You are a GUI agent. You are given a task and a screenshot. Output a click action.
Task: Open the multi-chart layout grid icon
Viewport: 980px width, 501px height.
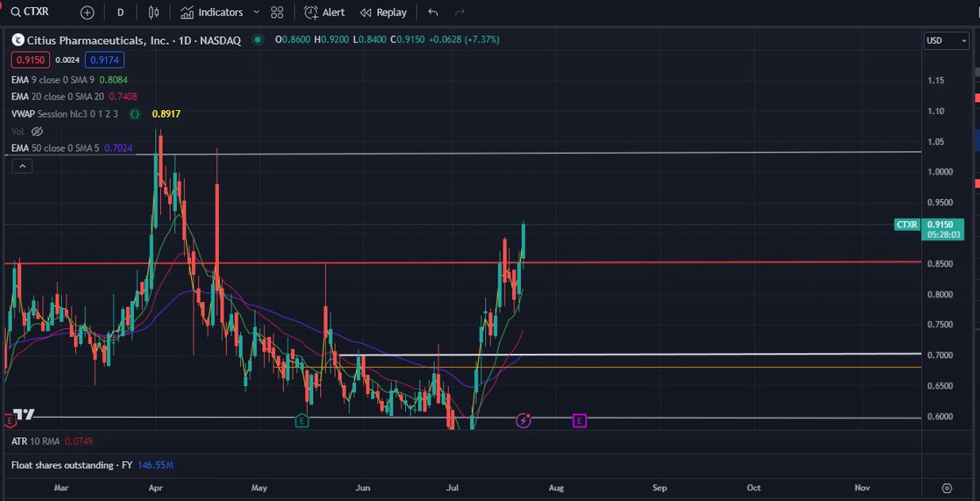point(276,11)
